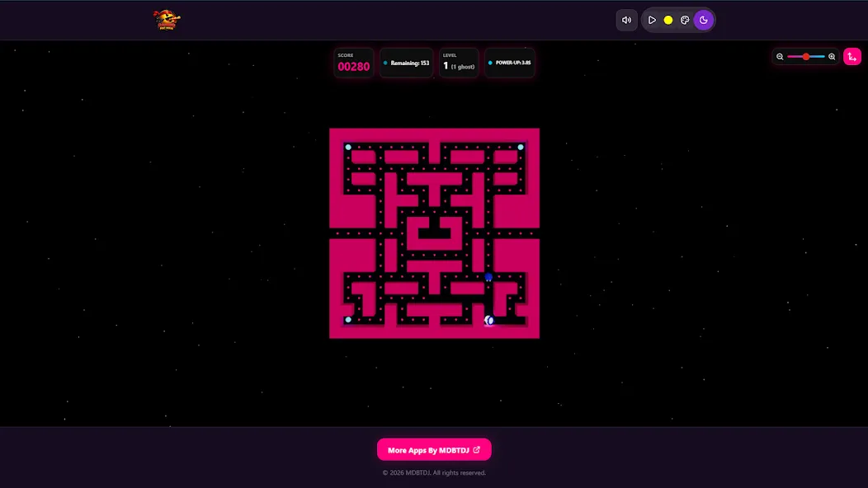
Task: Click the Remaining: 153 indicator
Action: (x=406, y=63)
